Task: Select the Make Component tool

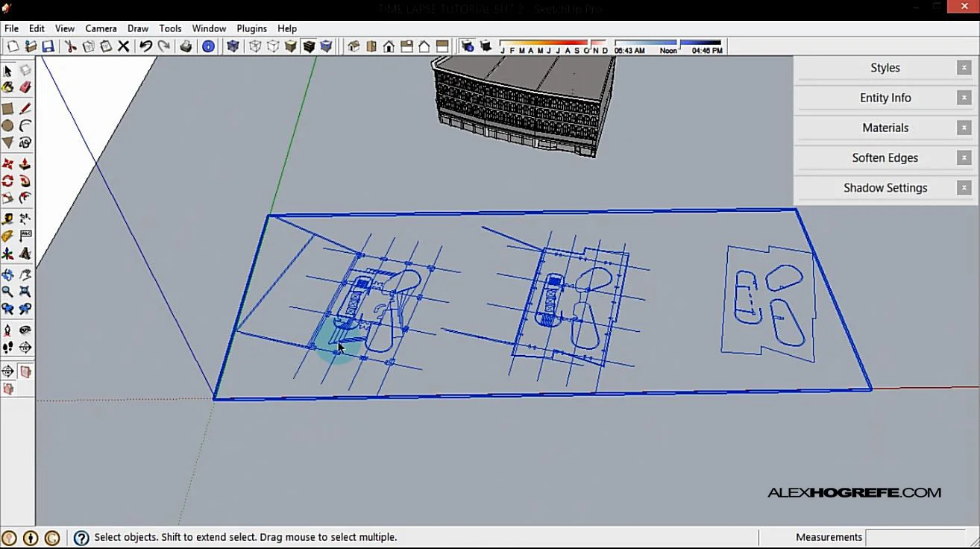Action: (x=25, y=71)
